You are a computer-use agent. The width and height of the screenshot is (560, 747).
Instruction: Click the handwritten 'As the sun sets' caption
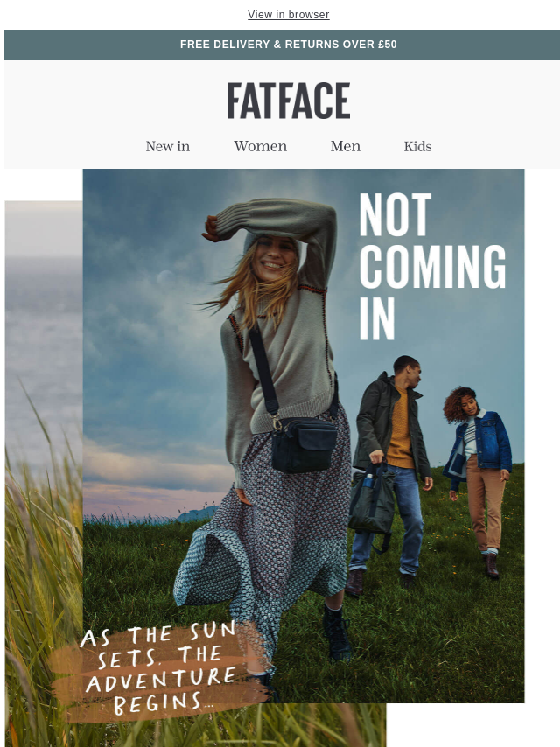pos(158,669)
